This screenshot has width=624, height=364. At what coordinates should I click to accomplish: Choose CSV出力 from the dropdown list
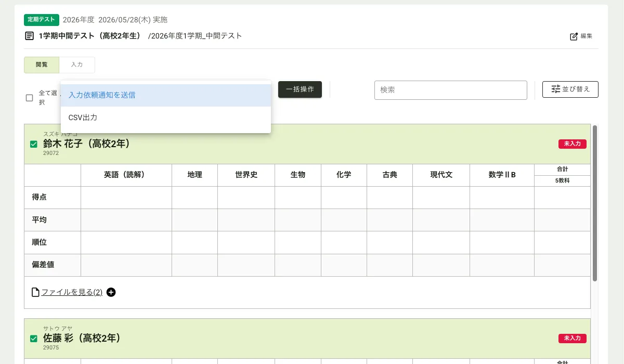click(x=165, y=118)
